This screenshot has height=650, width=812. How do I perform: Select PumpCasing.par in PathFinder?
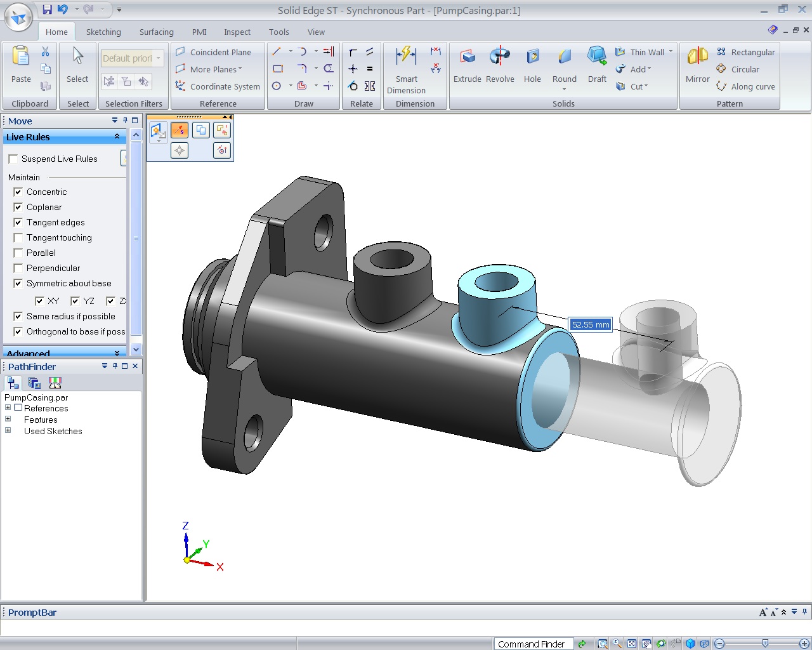pos(36,397)
